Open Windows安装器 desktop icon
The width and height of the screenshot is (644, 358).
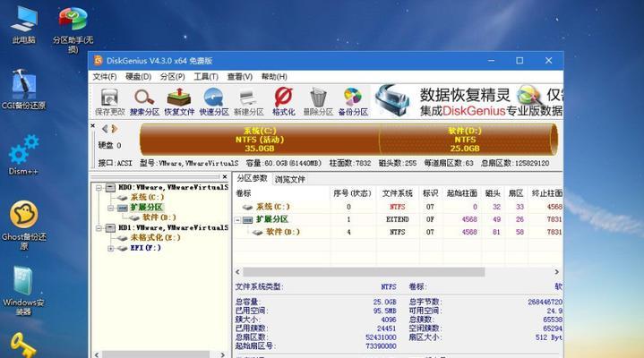click(x=23, y=291)
